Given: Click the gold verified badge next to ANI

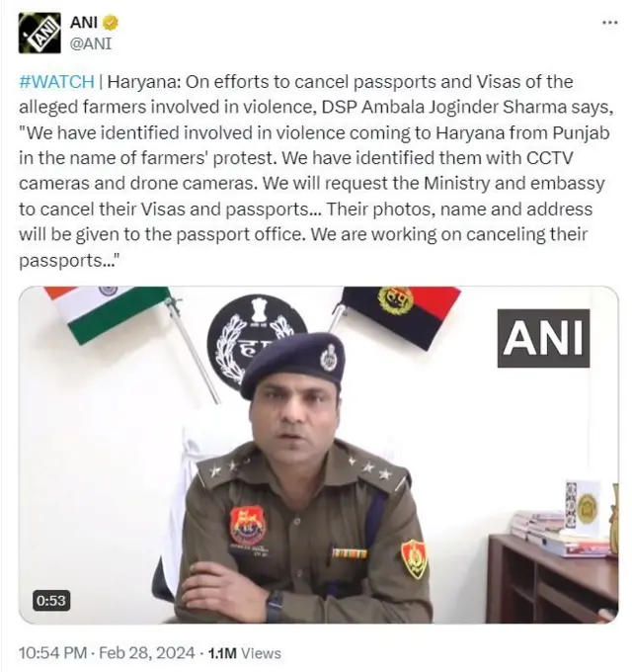Looking at the screenshot, I should click(111, 23).
